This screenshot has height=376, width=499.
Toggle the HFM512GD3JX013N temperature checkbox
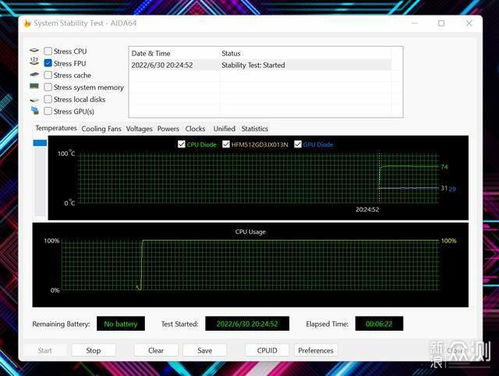click(226, 144)
